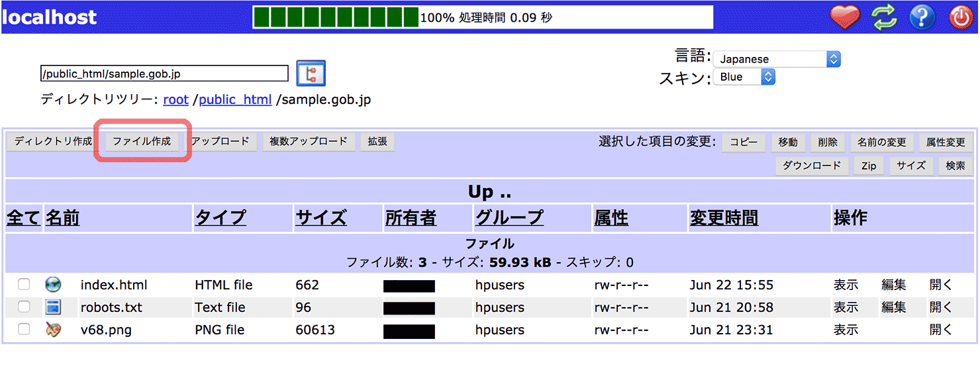This screenshot has width=980, height=388.
Task: Click the v68.png file name
Action: (x=106, y=330)
